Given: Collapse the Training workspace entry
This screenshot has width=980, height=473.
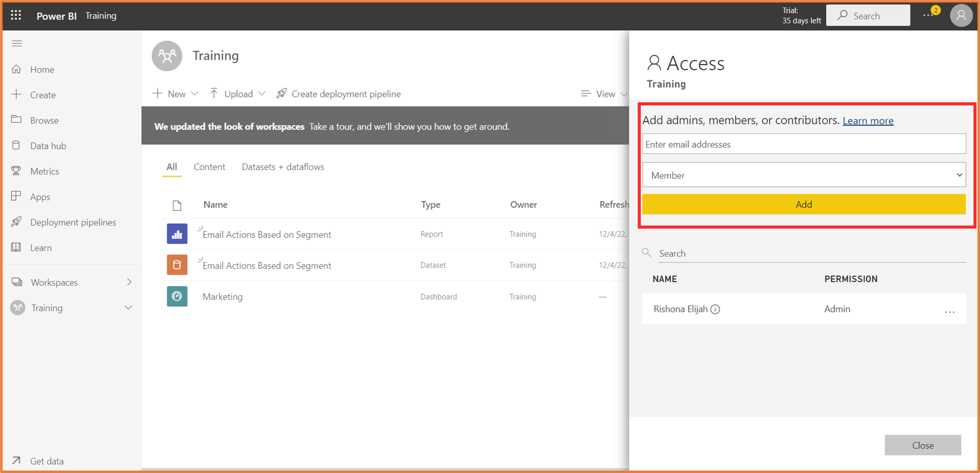Looking at the screenshot, I should tap(129, 308).
